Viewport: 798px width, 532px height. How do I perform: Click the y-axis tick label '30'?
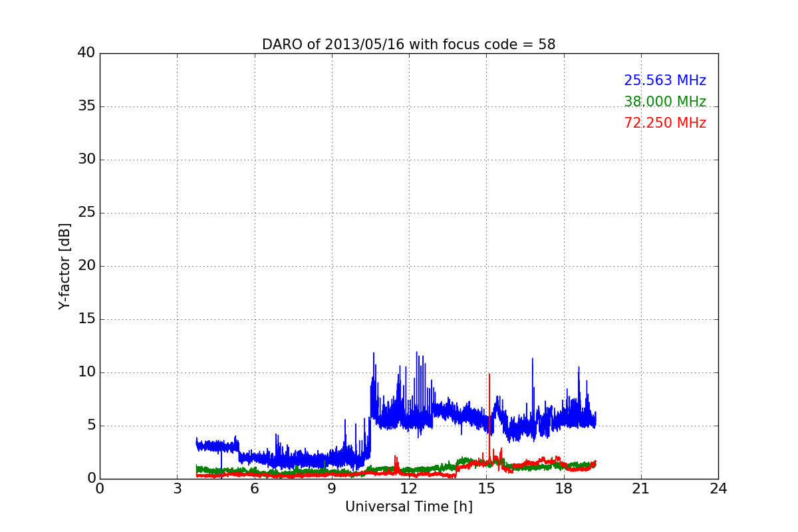(86, 160)
